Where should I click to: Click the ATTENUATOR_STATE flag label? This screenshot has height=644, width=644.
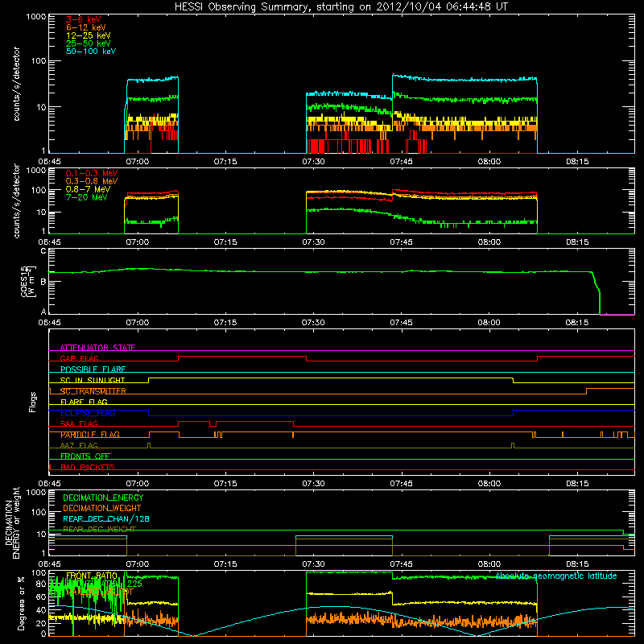(97, 348)
